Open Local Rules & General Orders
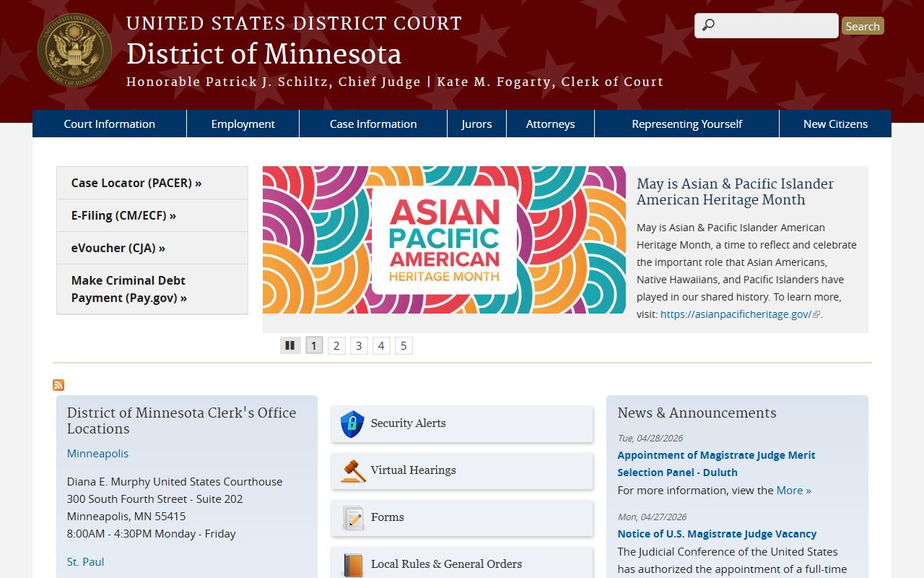Screen dimensions: 924x578 pyautogui.click(x=462, y=564)
